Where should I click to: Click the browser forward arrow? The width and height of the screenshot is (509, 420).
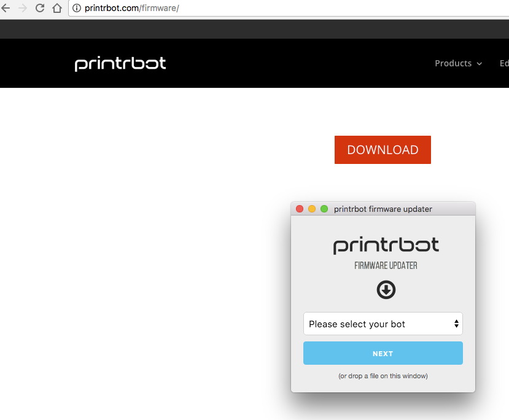click(x=23, y=8)
